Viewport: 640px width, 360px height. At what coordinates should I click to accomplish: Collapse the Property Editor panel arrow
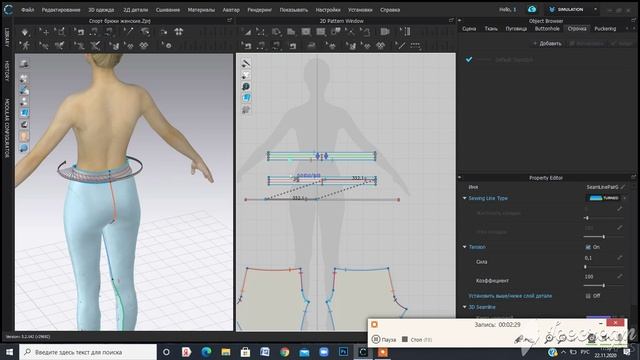pos(460,178)
